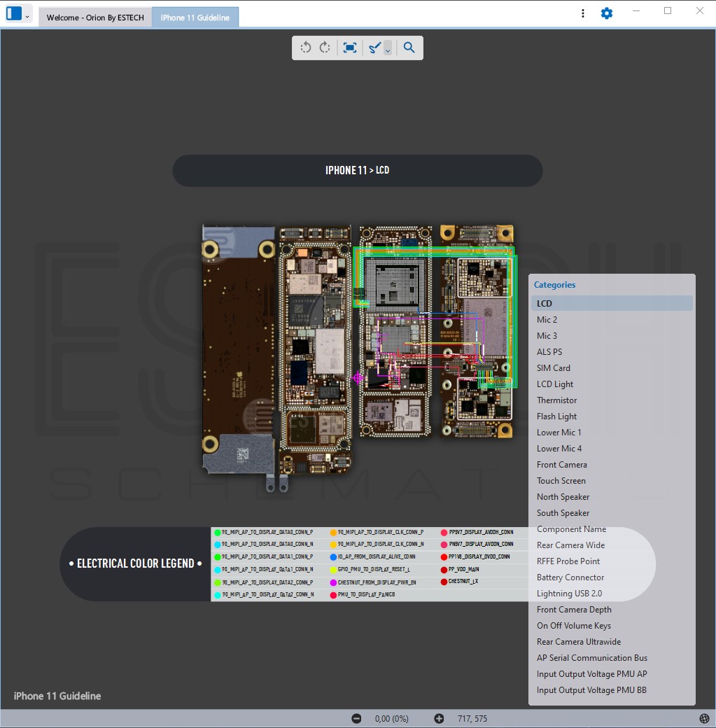Select the drawing pen tool
716x728 pixels.
click(374, 48)
